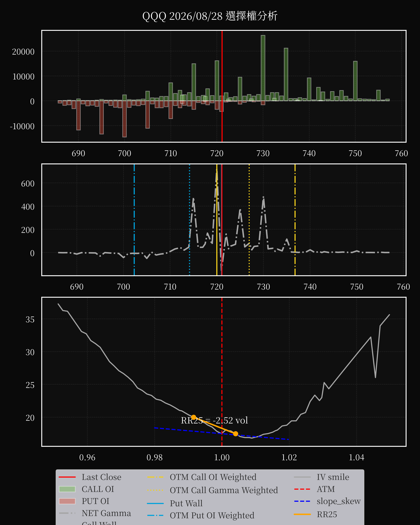The image size is (420, 525).
Task: Click the red put OI bar at strike 695
Action: coord(101,117)
